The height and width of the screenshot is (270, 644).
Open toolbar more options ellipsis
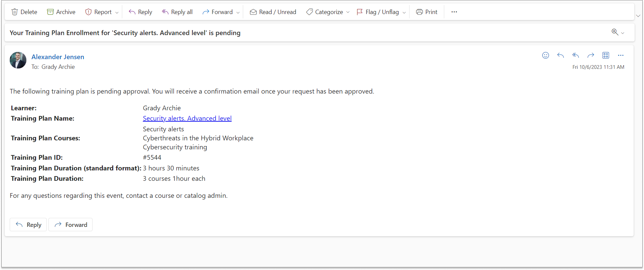point(454,12)
